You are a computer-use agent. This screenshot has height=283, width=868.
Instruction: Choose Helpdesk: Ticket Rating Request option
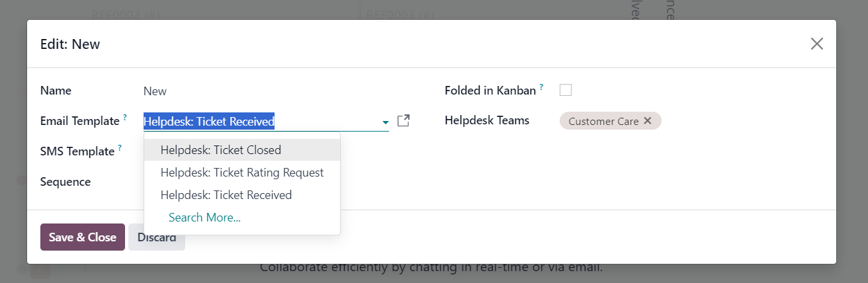click(242, 173)
